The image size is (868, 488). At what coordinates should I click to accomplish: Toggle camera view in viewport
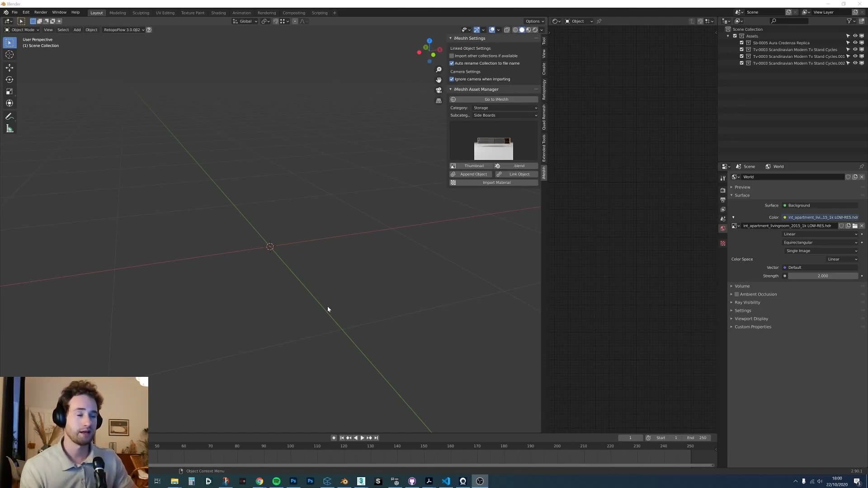click(x=439, y=90)
